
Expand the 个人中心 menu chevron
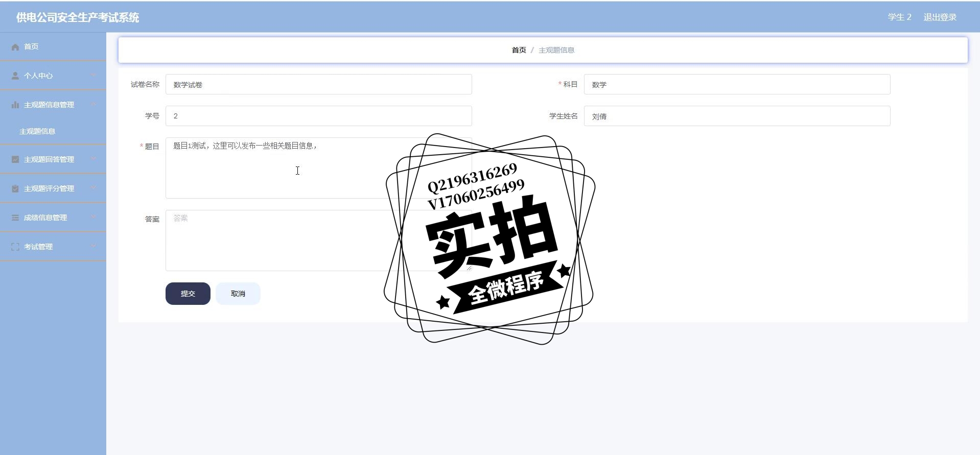point(94,75)
